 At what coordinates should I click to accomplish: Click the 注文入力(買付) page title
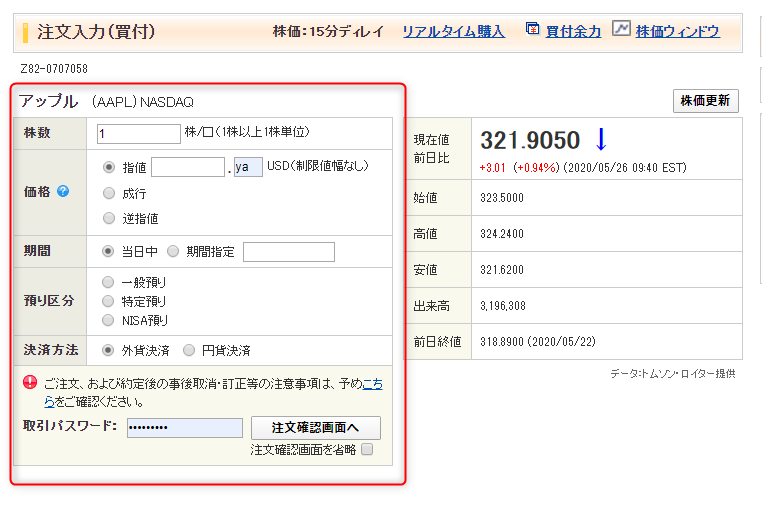coord(96,32)
